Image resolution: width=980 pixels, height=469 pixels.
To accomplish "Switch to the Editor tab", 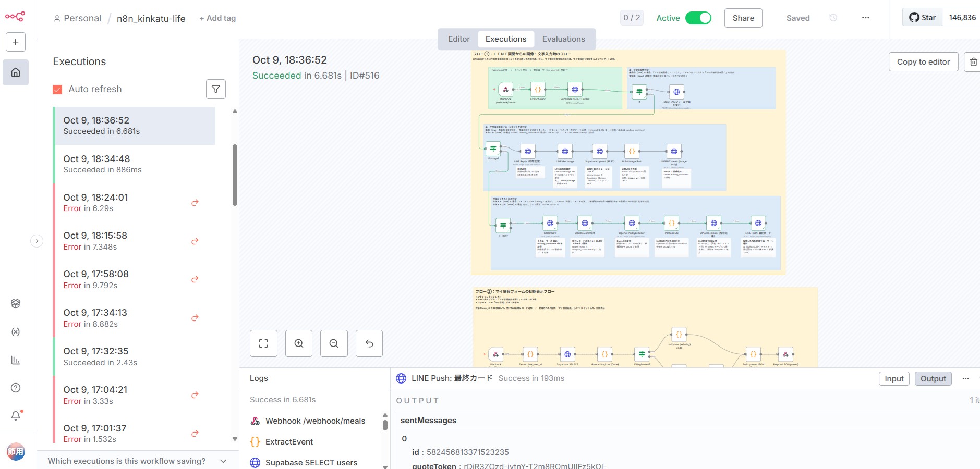I will [458, 39].
